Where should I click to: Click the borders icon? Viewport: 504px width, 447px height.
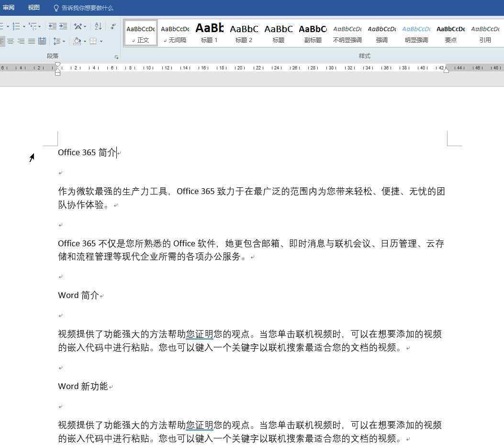pyautogui.click(x=93, y=41)
